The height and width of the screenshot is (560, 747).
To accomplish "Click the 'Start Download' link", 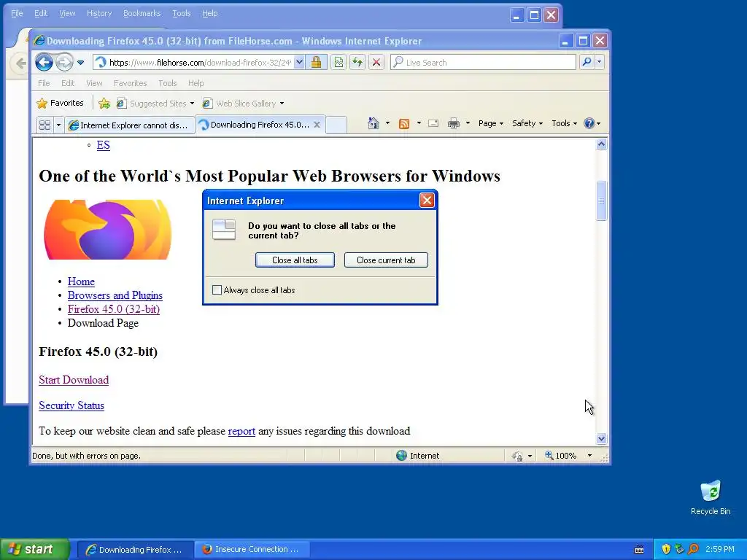I will (74, 380).
